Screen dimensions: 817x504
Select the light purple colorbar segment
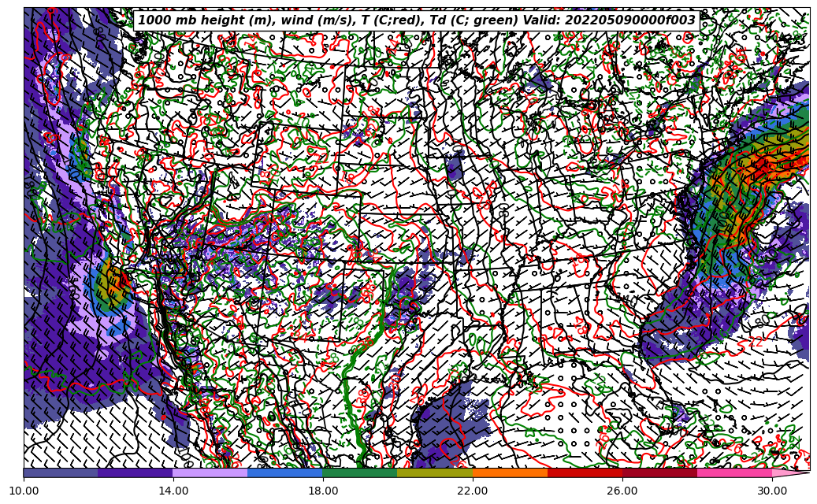(x=210, y=472)
